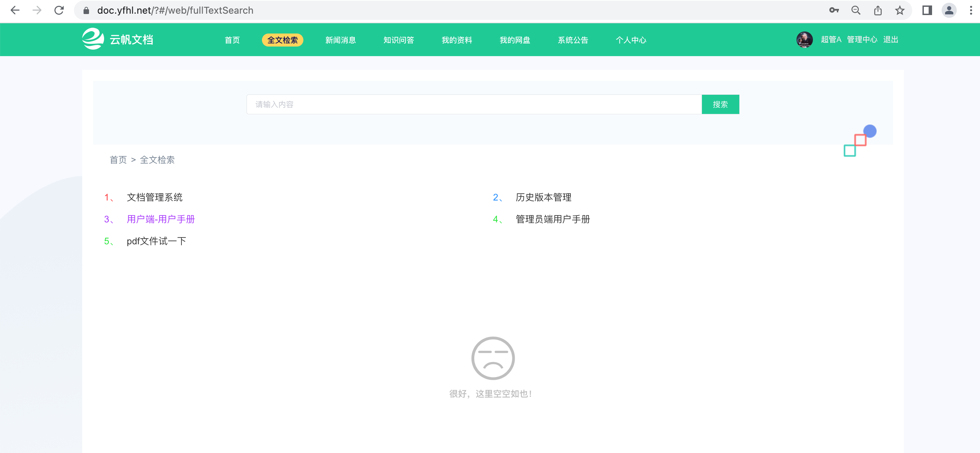Open the 管理中心 link

pyautogui.click(x=862, y=40)
